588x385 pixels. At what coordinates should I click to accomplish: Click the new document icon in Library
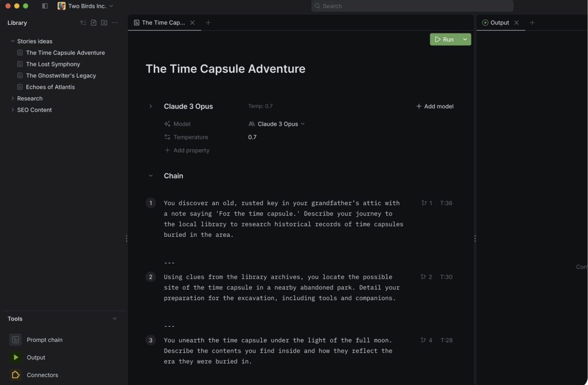point(94,23)
